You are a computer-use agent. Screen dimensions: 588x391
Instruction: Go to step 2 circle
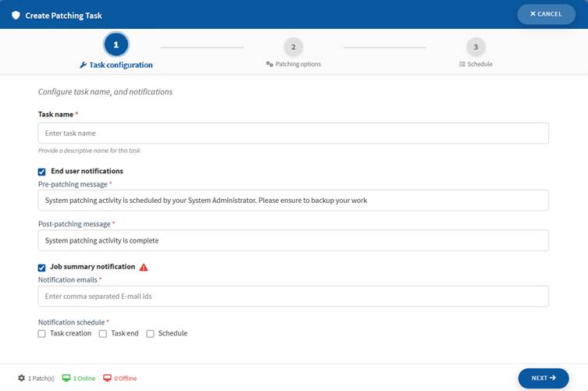(293, 47)
